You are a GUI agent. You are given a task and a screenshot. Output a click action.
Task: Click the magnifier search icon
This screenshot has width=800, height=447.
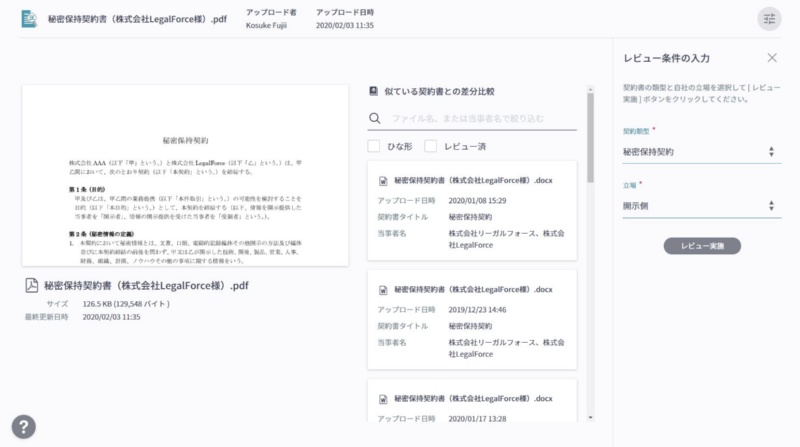[x=374, y=118]
